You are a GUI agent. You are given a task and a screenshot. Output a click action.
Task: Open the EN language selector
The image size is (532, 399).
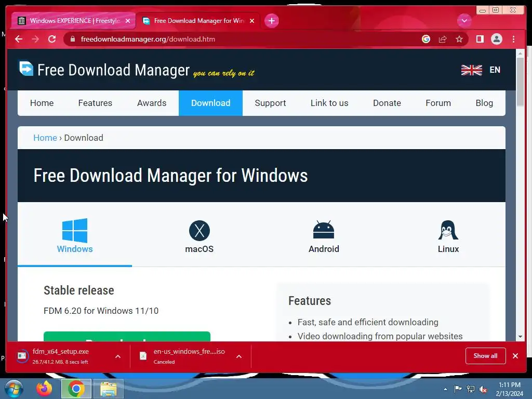(495, 70)
